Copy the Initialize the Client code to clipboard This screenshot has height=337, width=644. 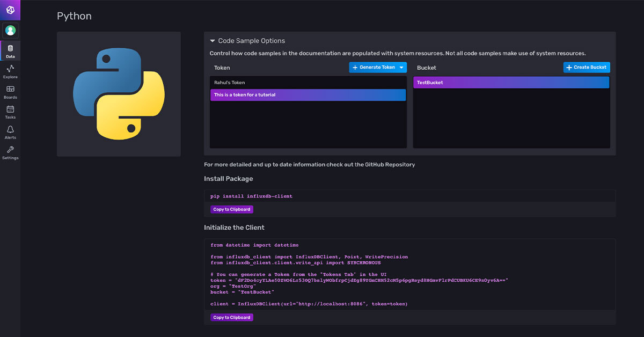click(x=231, y=317)
